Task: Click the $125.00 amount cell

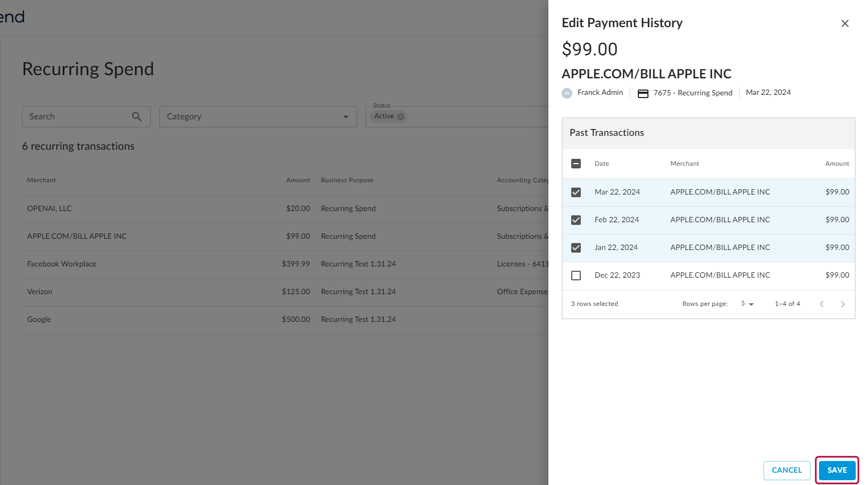Action: coord(296,292)
